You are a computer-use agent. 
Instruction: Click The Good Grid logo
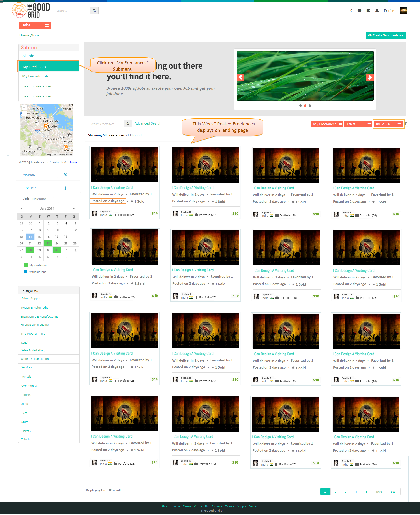(31, 10)
